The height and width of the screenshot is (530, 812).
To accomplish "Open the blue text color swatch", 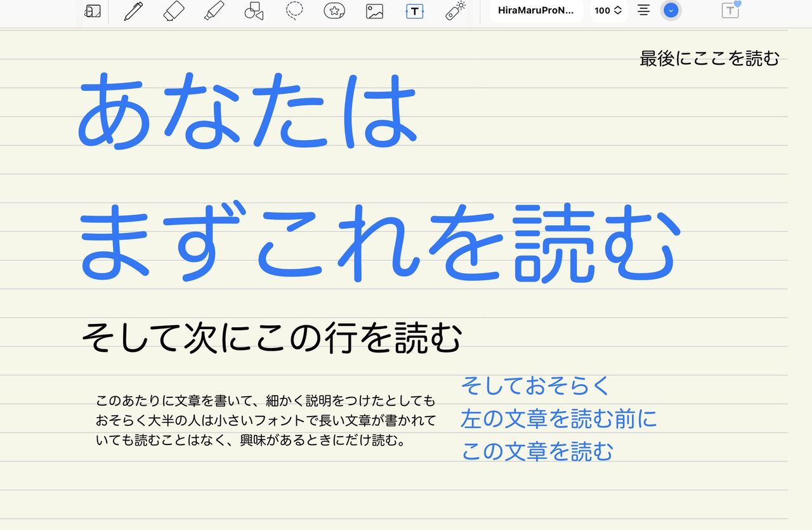I will tap(671, 11).
